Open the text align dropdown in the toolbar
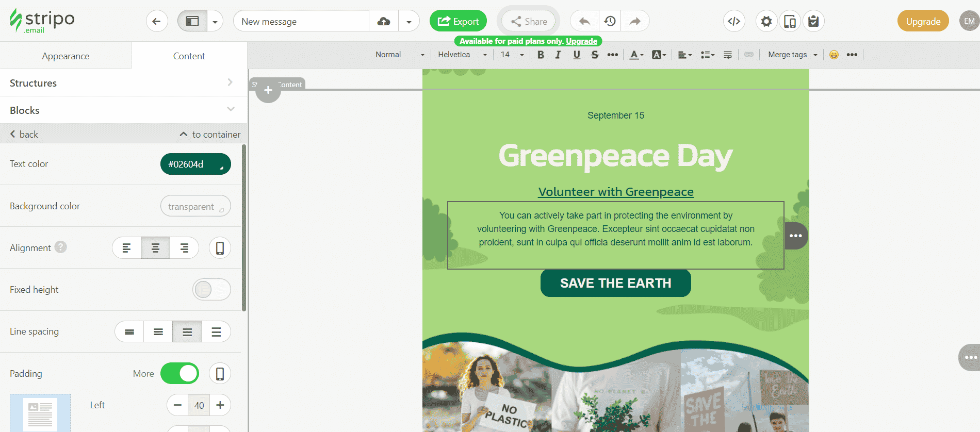Screen dimensions: 980x432 point(684,55)
